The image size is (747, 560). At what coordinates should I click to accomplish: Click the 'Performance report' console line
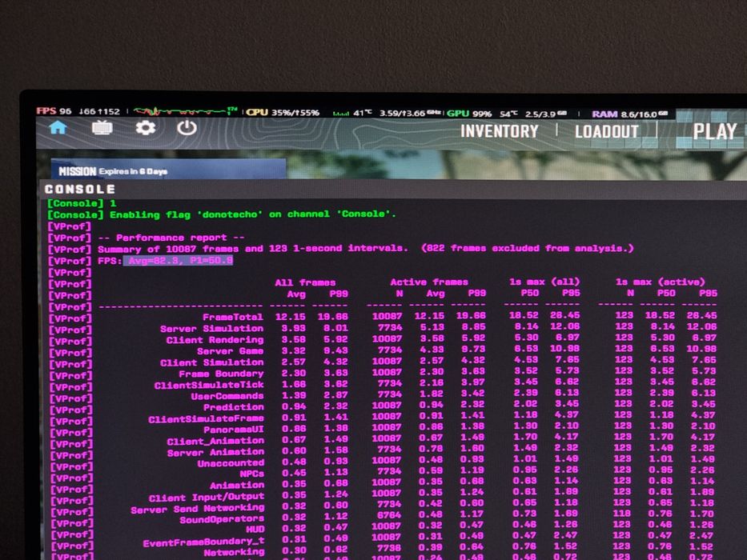tap(171, 237)
